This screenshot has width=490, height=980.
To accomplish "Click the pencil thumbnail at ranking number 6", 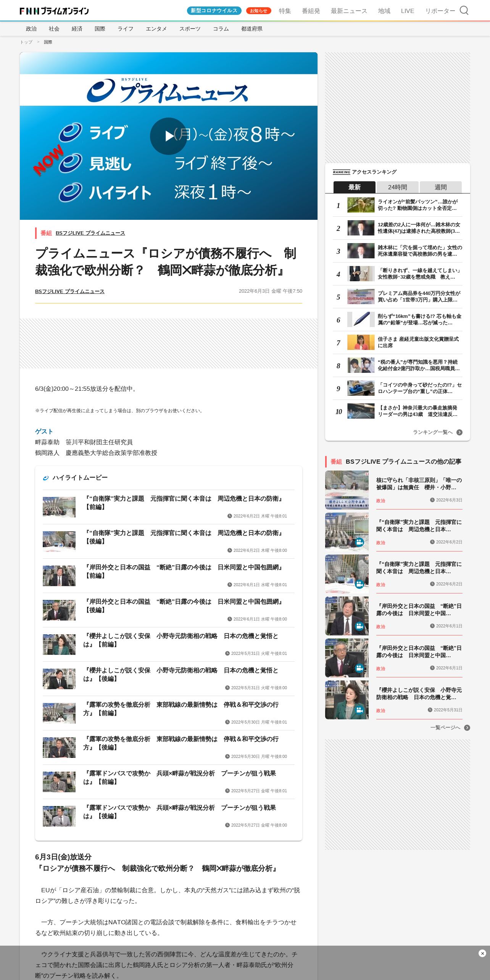I will (x=361, y=319).
